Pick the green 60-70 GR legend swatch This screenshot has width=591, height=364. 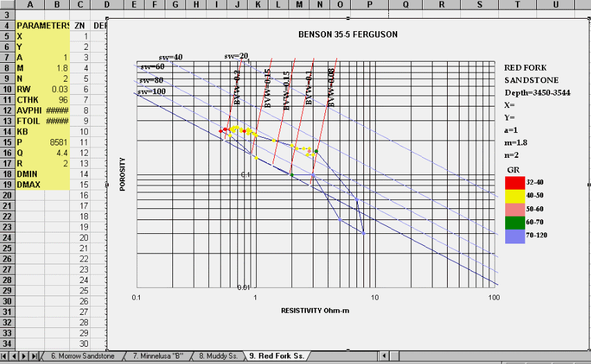click(x=514, y=223)
